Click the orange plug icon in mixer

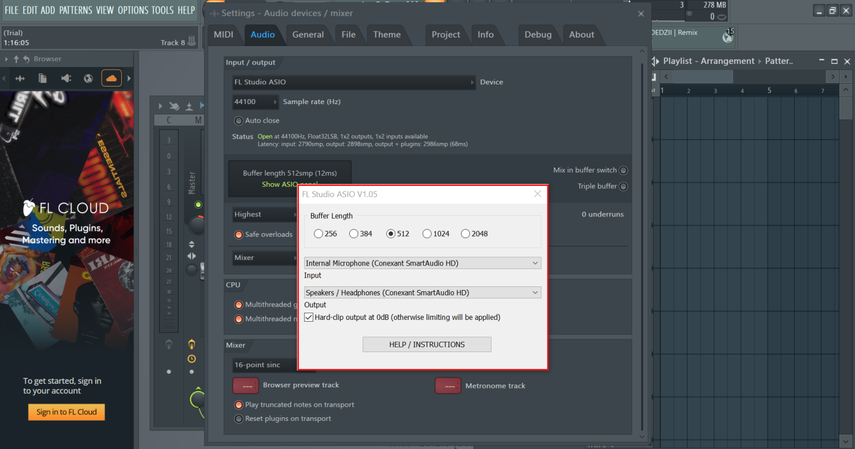coord(191,344)
